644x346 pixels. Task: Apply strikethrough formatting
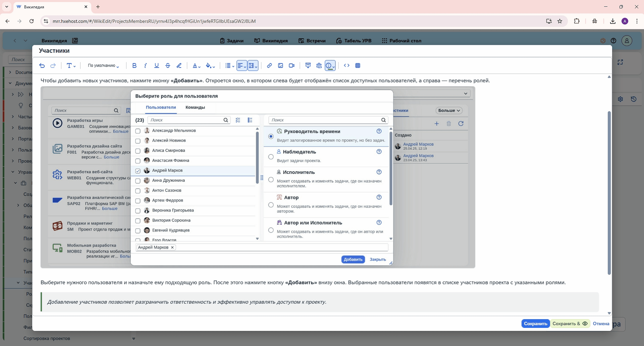click(x=168, y=66)
